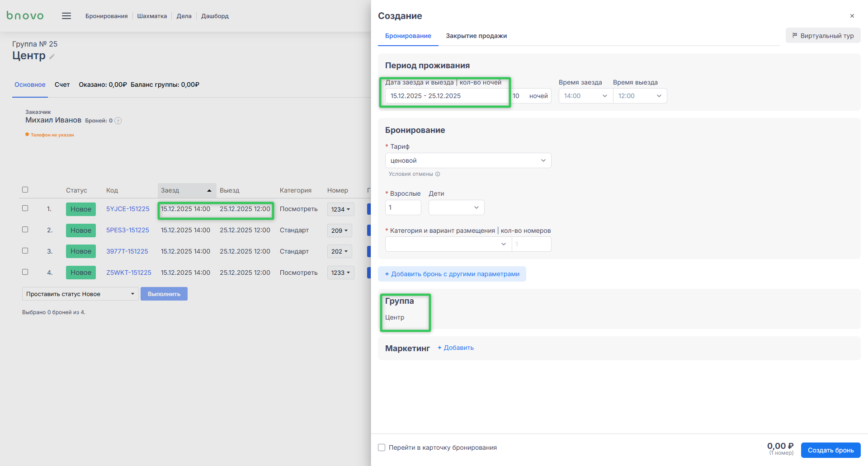The height and width of the screenshot is (466, 868).
Task: Open Виртуальный тур
Action: (x=823, y=36)
